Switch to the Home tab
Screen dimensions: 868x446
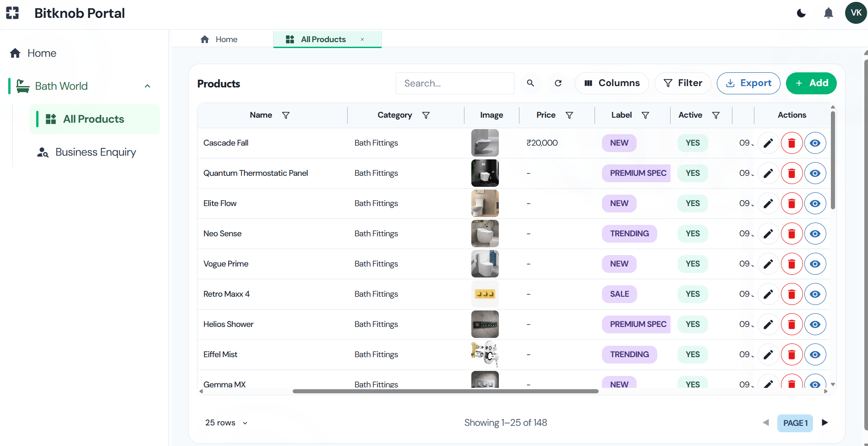[219, 39]
